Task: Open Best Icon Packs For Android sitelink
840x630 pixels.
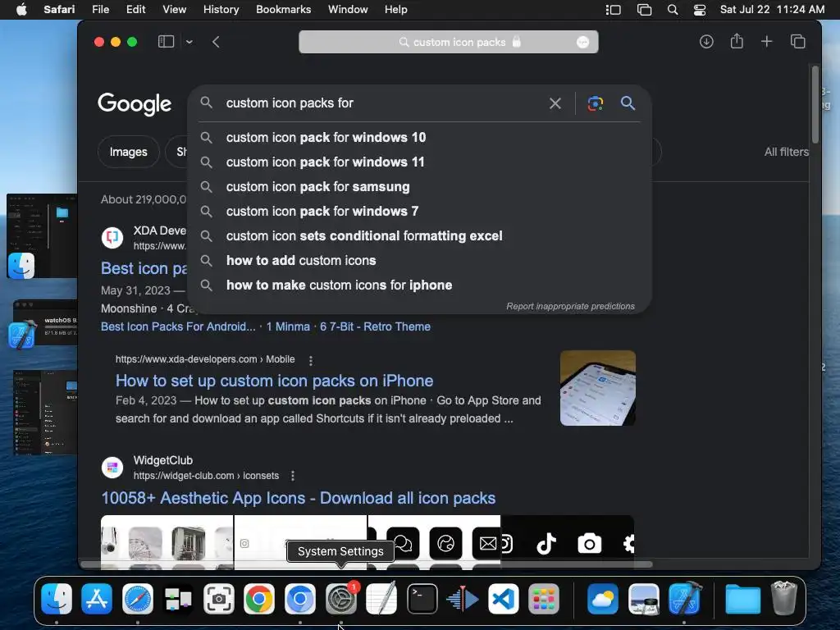Action: (178, 326)
